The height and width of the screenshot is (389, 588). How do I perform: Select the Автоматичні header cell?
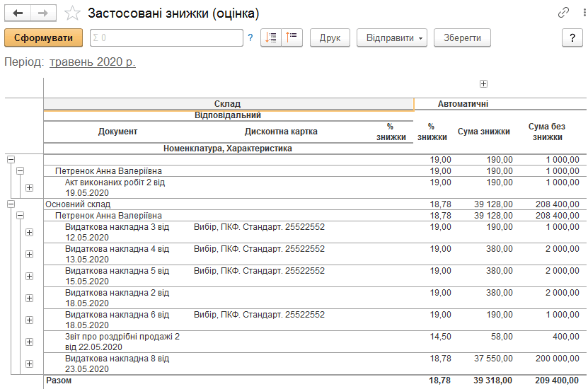pyautogui.click(x=463, y=104)
